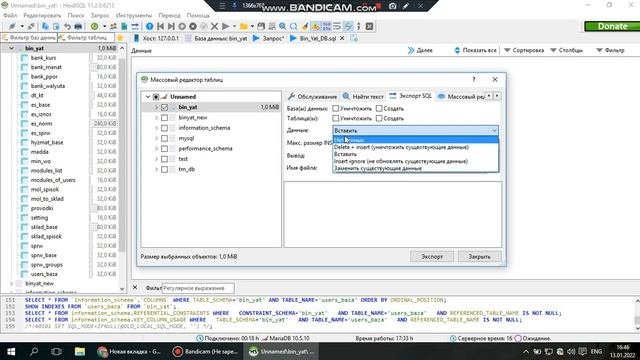Check the mysql database checkbox
The width and height of the screenshot is (640, 360).
[164, 138]
